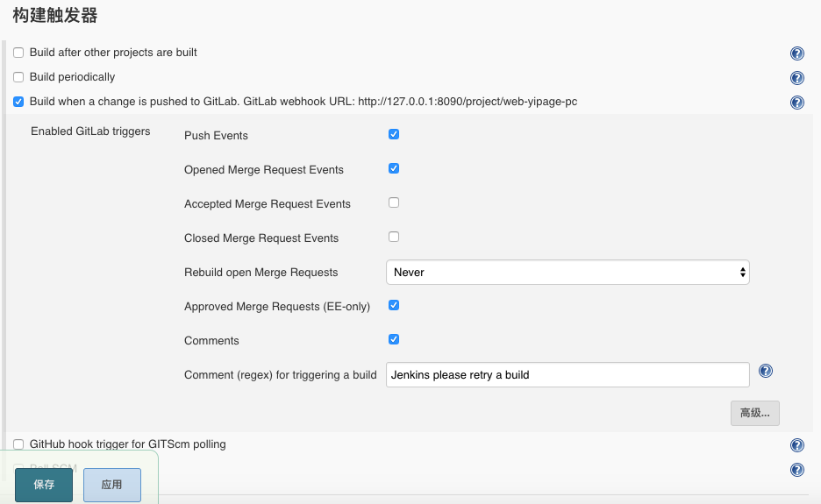Open help for GitLab push build trigger
This screenshot has width=821, height=504.
797,103
